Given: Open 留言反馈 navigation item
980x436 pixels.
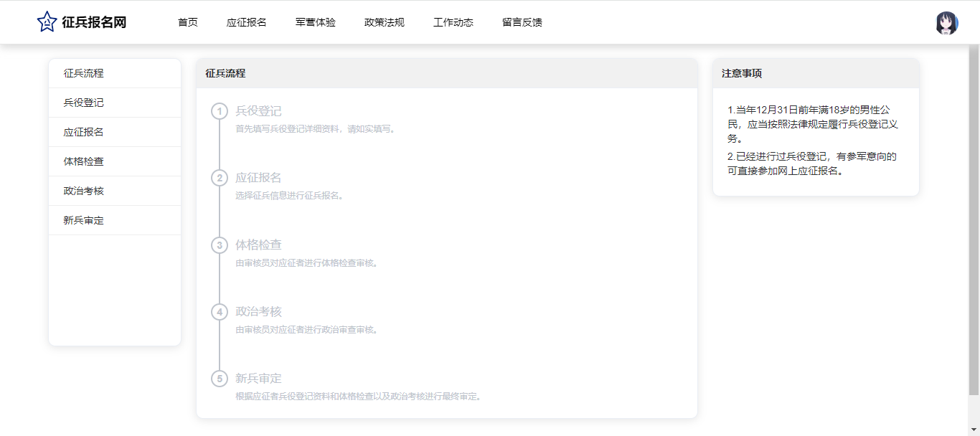Looking at the screenshot, I should [522, 22].
